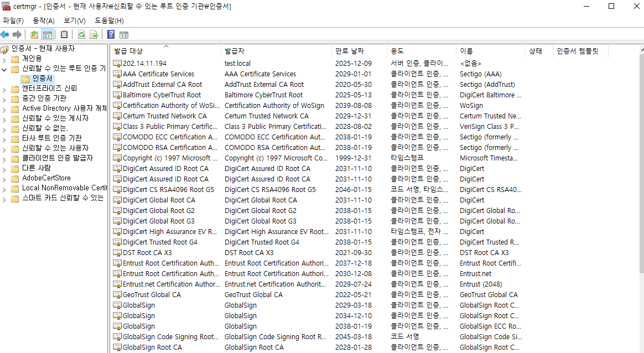
Task: Select the Certification Authority of WoSign row
Action: point(317,106)
